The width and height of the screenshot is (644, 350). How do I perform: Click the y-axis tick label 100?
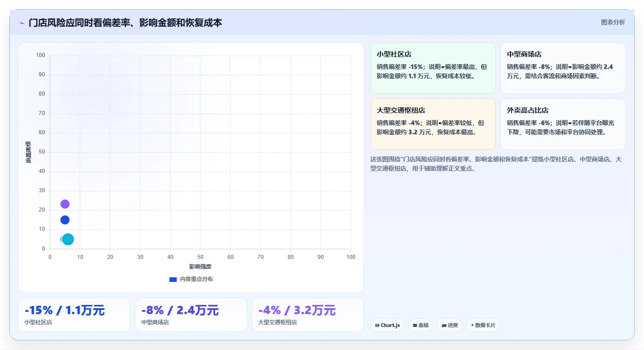[x=41, y=56]
